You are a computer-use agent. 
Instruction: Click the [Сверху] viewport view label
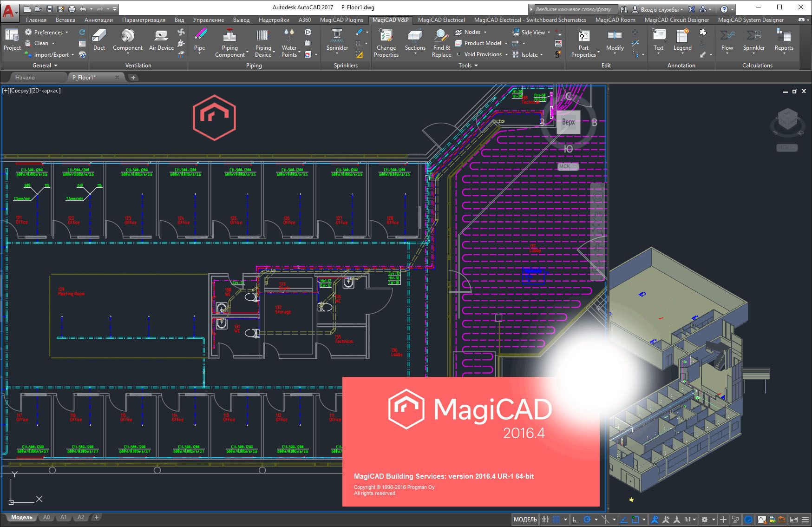coord(20,91)
